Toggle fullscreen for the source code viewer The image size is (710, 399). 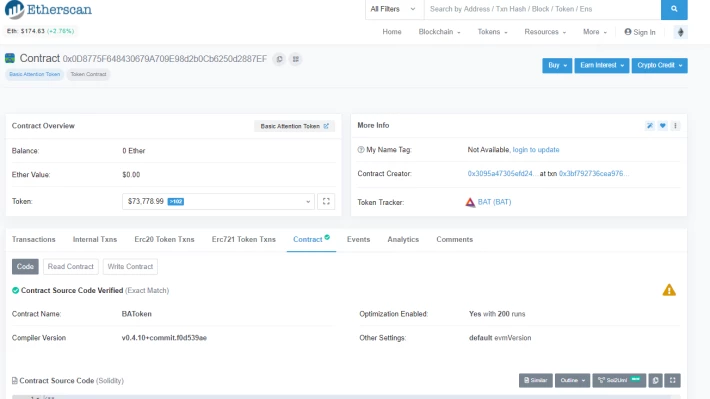[672, 380]
